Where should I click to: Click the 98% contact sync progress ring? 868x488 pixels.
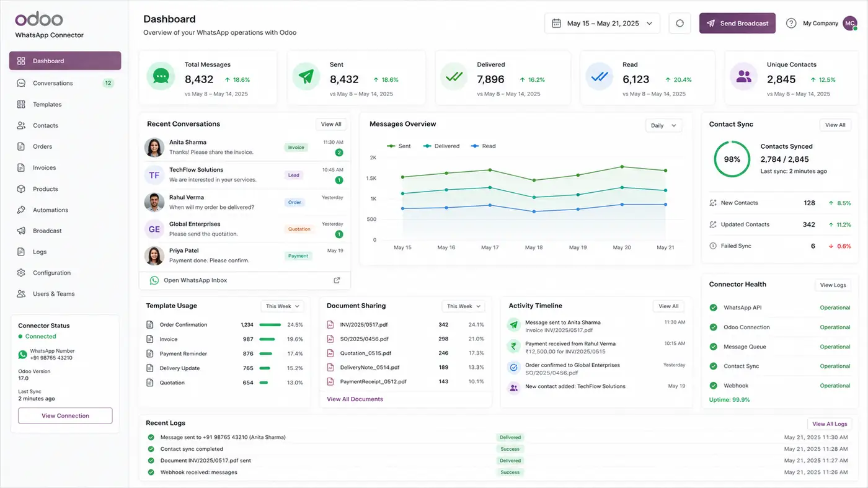coord(732,159)
